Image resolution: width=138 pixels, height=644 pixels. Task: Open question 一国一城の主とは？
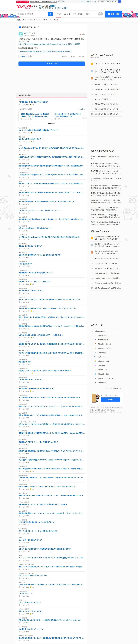[x=25, y=264]
